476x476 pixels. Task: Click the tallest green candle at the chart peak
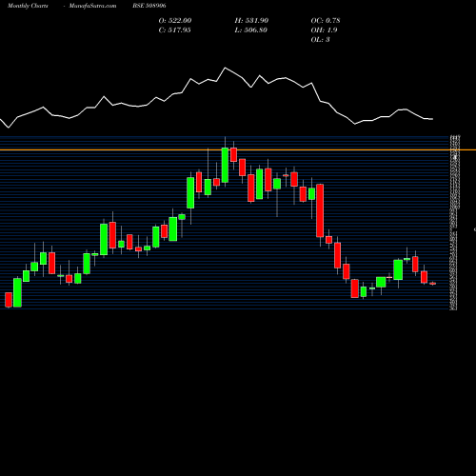(x=225, y=165)
